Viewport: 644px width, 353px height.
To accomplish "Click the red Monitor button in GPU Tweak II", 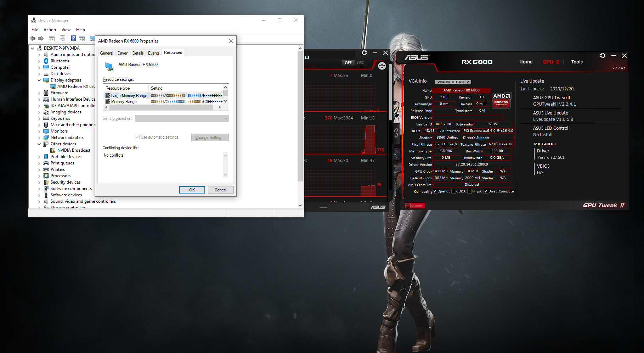I will click(x=414, y=206).
